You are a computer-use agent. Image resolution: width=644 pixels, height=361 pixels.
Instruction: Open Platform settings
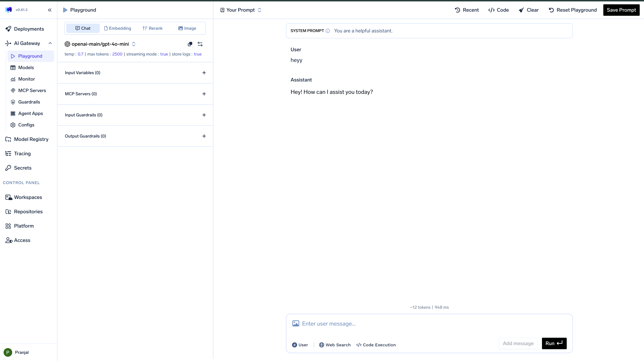[x=23, y=226]
